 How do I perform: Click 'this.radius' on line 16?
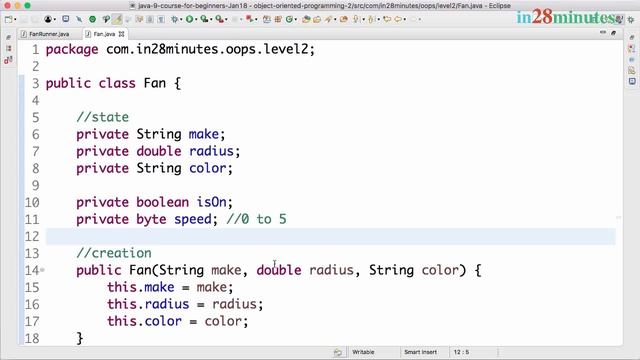coord(148,304)
